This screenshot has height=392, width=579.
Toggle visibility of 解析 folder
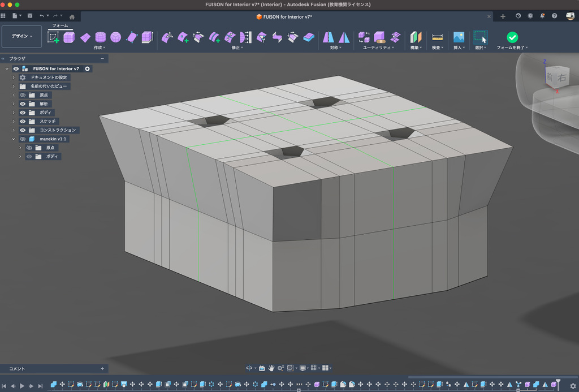23,104
